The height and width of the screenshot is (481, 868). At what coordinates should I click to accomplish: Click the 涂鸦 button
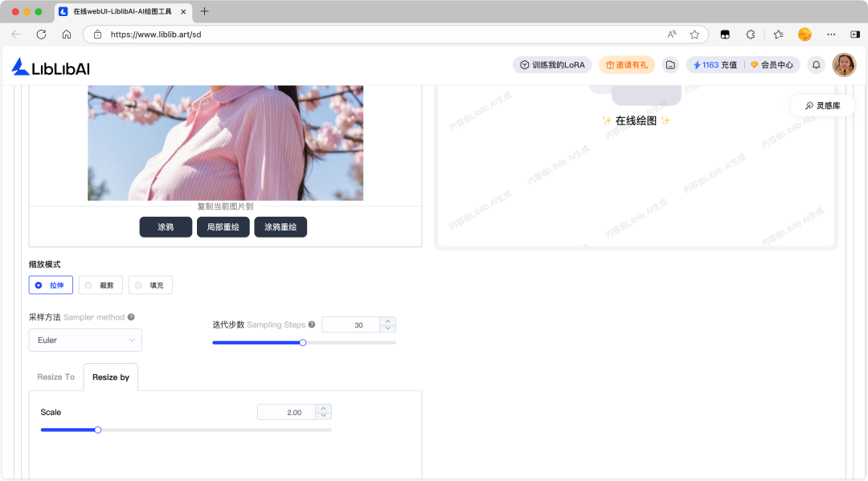point(166,226)
